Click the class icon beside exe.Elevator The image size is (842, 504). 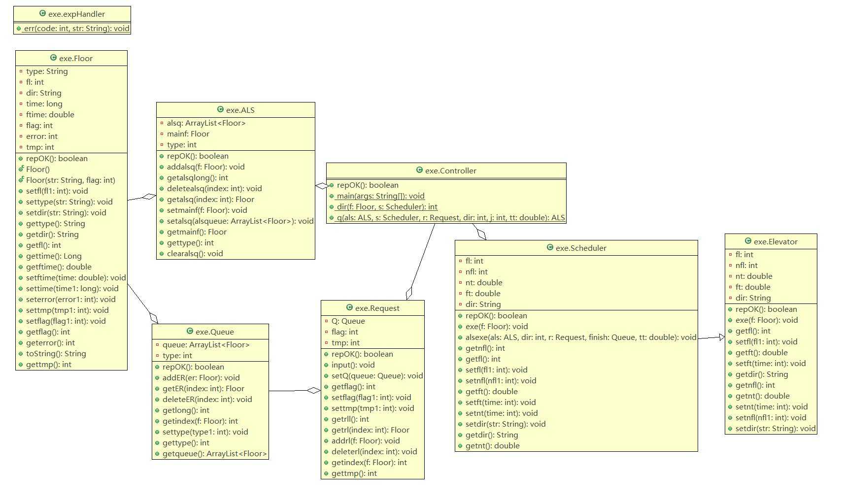(x=748, y=241)
